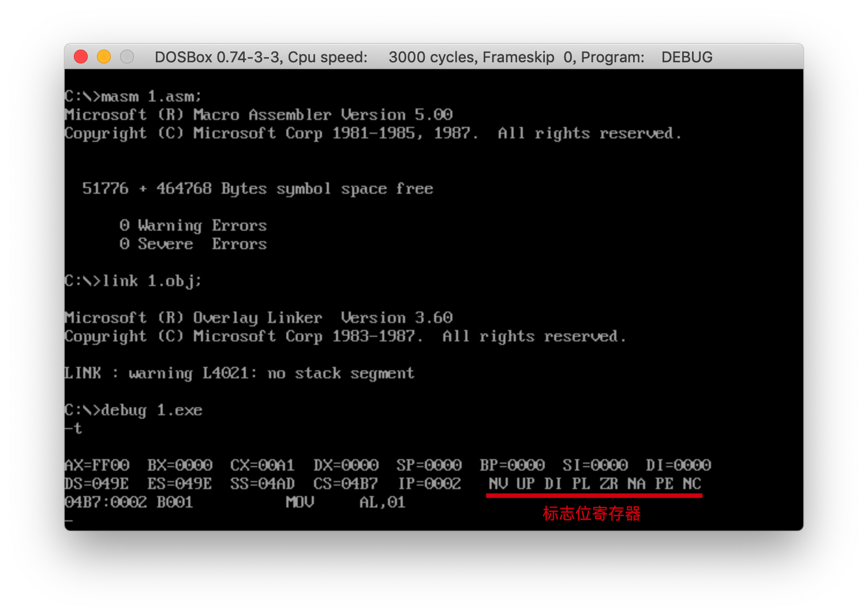Click the 'Overlay Linker Version 3.60' line
Screen dimensions: 868x616
[259, 318]
